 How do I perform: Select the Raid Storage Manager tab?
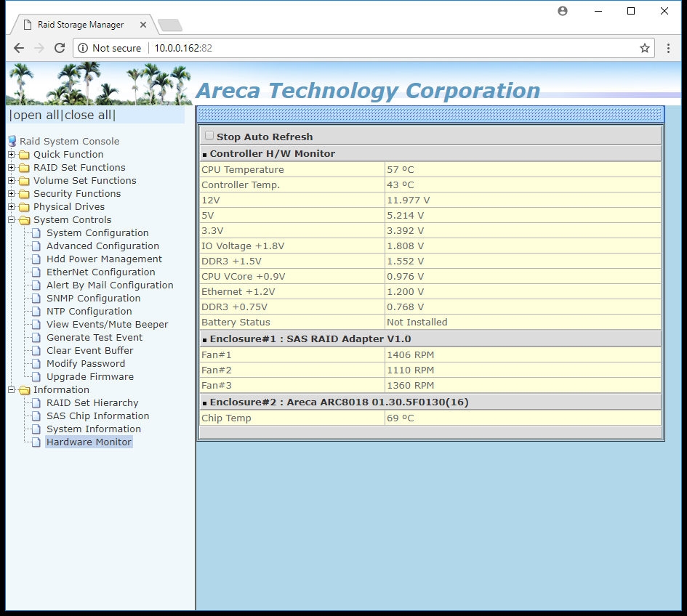click(81, 25)
